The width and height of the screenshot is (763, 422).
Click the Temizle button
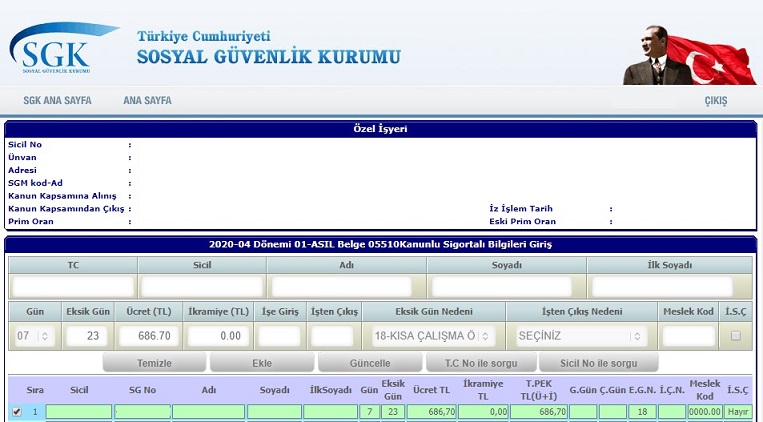tap(154, 363)
